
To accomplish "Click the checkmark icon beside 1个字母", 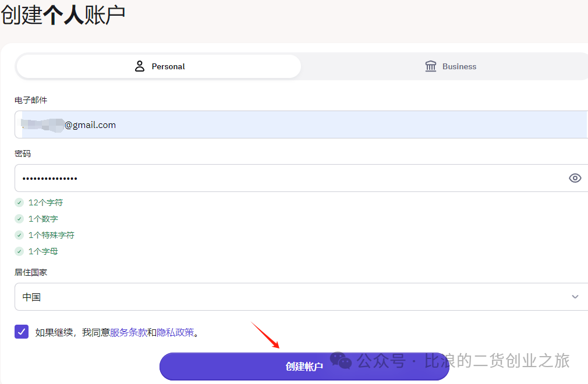I will coord(19,252).
